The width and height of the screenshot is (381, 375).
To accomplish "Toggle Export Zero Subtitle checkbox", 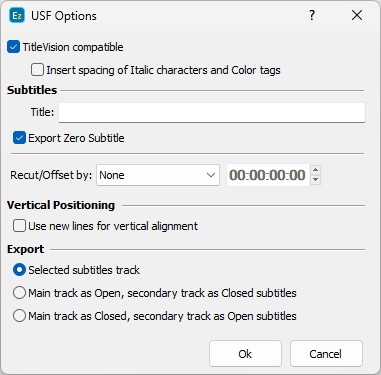I will click(x=19, y=138).
